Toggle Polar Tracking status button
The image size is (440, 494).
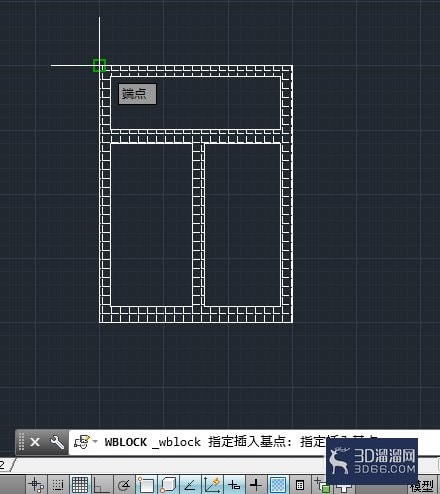tap(124, 485)
